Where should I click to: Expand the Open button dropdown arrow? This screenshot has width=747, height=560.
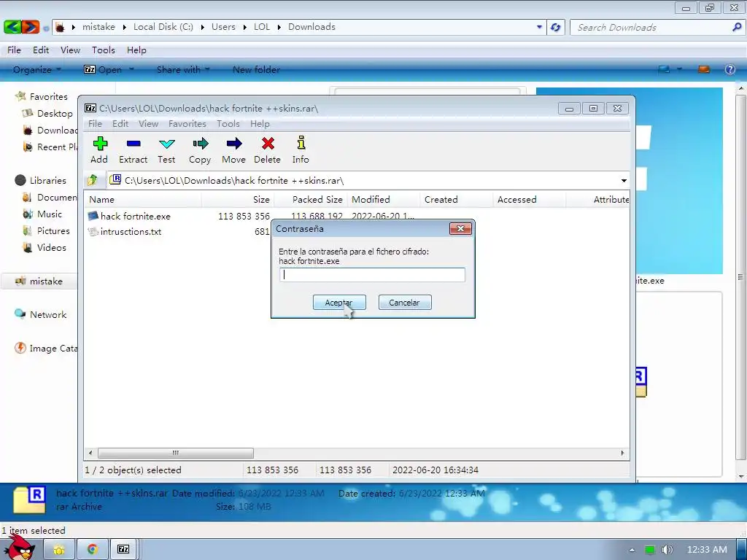[131, 69]
